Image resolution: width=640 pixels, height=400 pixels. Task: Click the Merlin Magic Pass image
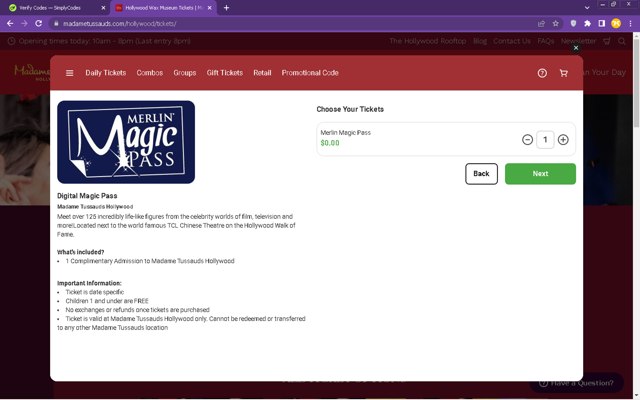(126, 142)
